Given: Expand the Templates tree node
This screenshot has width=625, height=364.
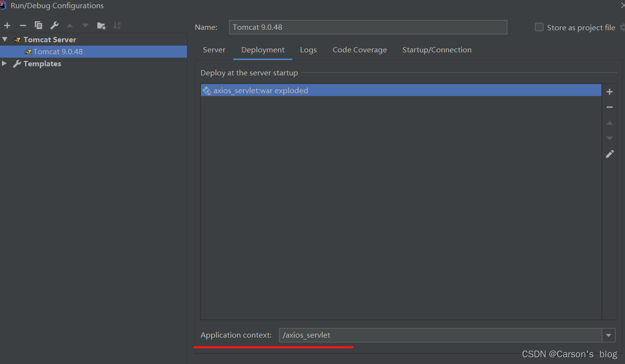Looking at the screenshot, I should (x=4, y=63).
